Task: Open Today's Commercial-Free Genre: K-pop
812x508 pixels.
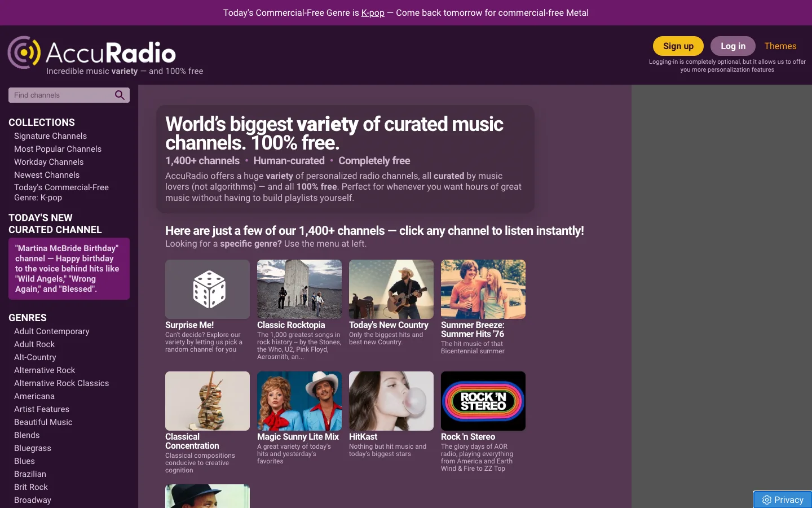Action: (61, 192)
